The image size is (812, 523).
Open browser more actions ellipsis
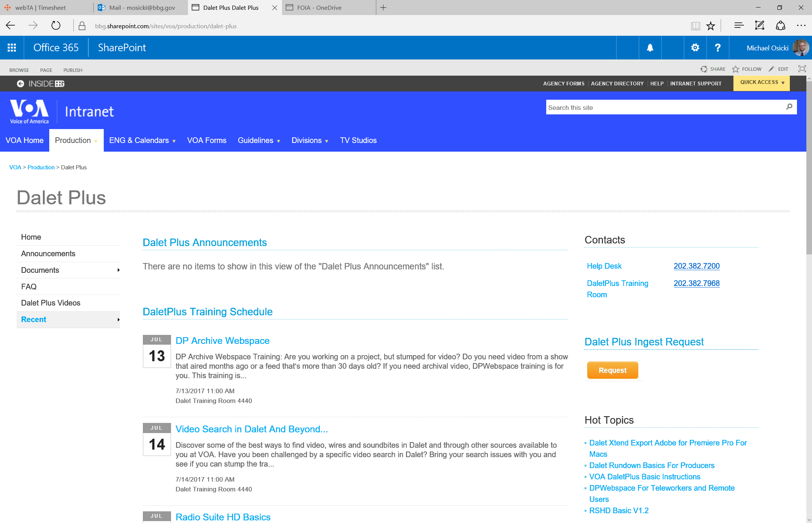[x=801, y=26]
